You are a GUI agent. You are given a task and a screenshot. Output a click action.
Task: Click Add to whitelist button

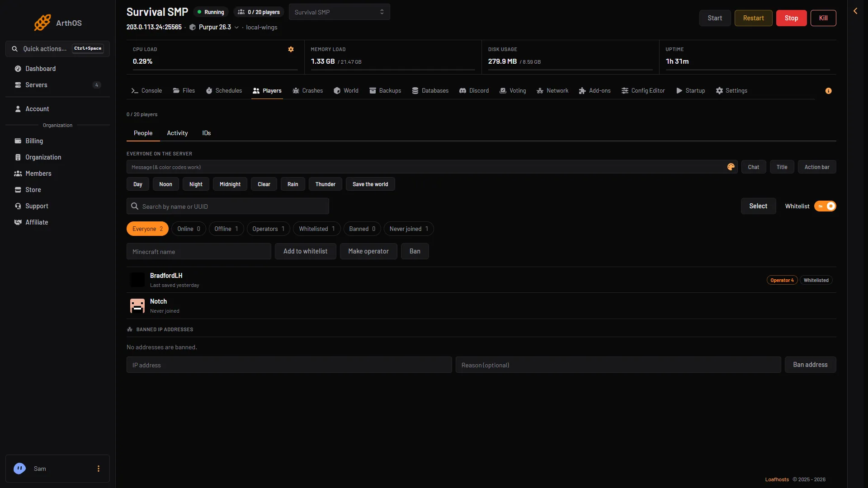(305, 251)
